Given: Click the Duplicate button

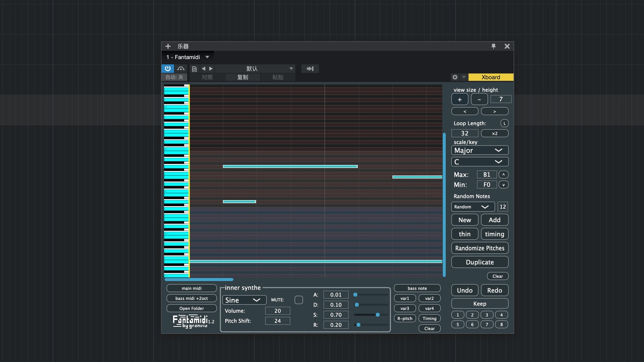Looking at the screenshot, I should coord(480,262).
